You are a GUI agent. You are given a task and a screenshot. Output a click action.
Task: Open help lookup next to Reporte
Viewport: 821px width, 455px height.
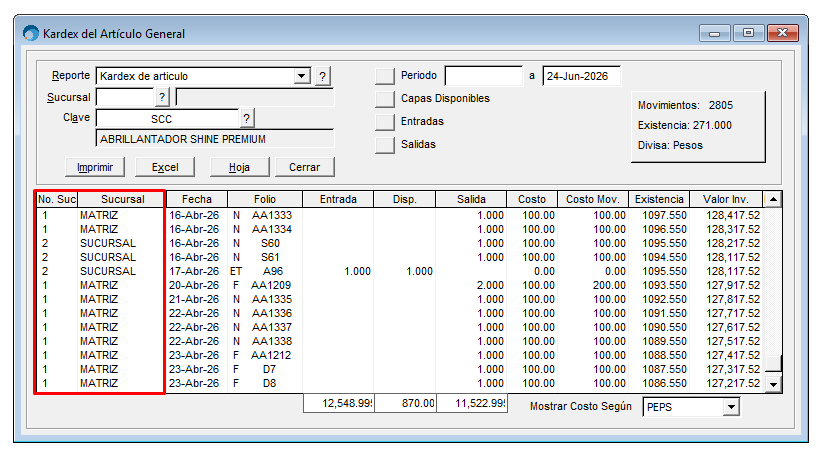[x=323, y=76]
